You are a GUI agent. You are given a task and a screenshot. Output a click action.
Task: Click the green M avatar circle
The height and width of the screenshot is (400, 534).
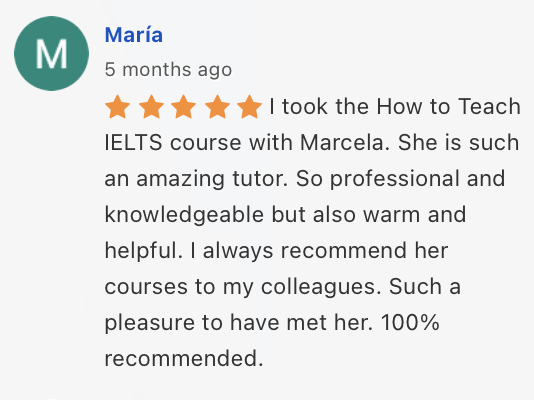click(x=51, y=53)
